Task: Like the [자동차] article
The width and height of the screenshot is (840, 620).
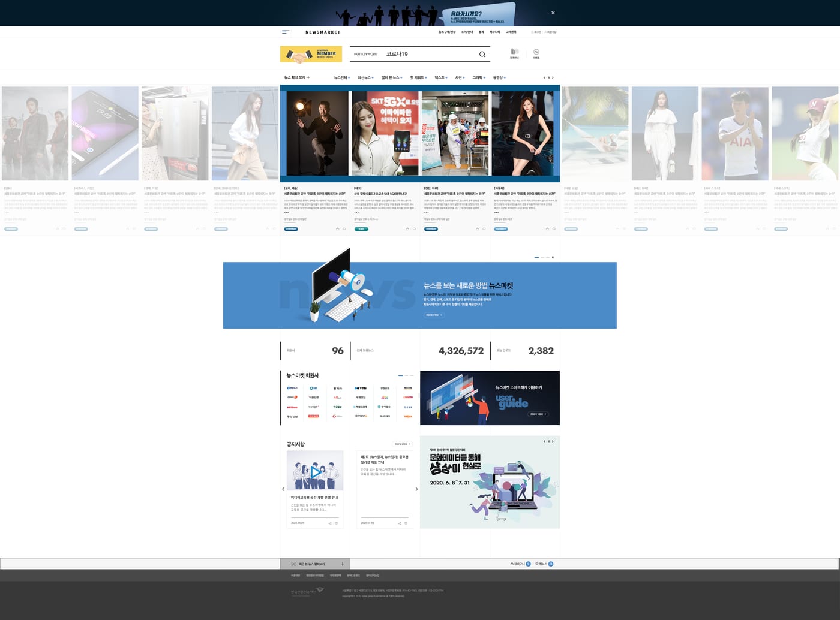Action: point(554,229)
